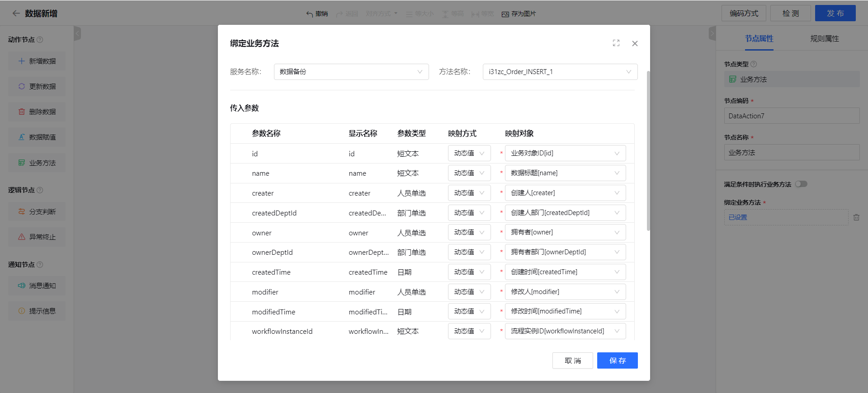The image size is (868, 393).
Task: Click the 检测 button
Action: click(791, 13)
